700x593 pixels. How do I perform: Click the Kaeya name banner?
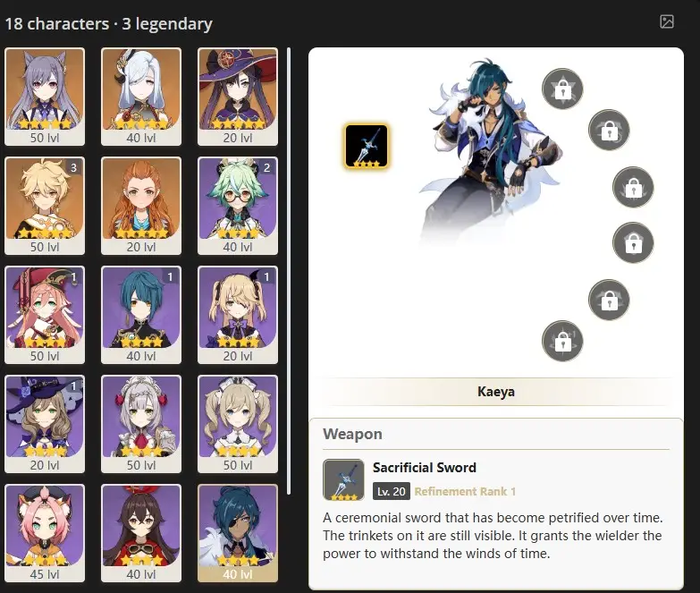[496, 392]
